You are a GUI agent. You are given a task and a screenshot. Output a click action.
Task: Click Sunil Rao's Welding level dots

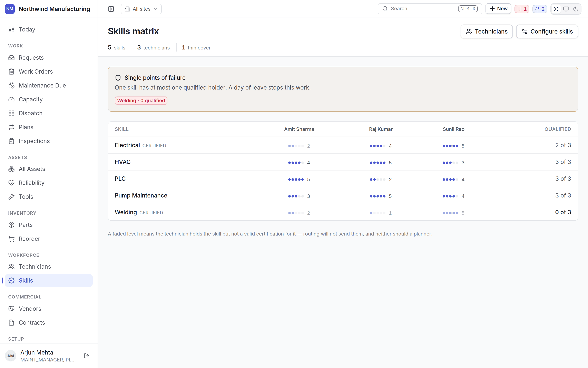click(450, 213)
